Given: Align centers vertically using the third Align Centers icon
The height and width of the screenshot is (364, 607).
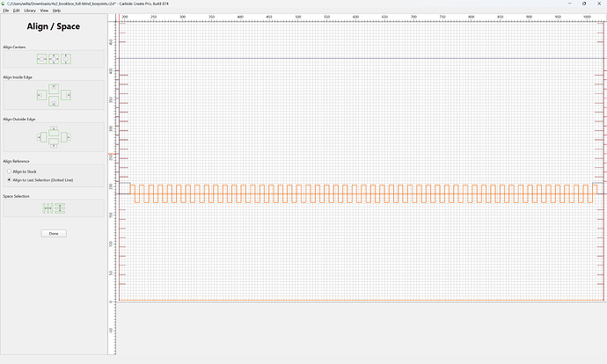Looking at the screenshot, I should pos(66,59).
